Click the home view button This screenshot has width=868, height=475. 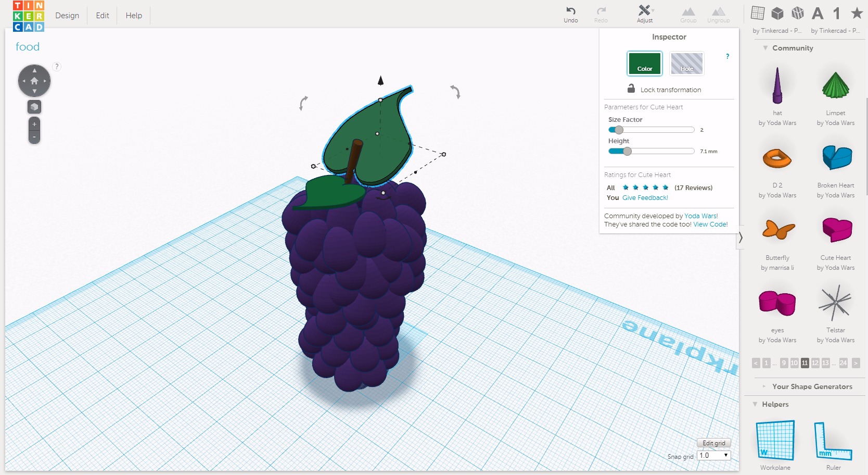coord(34,81)
